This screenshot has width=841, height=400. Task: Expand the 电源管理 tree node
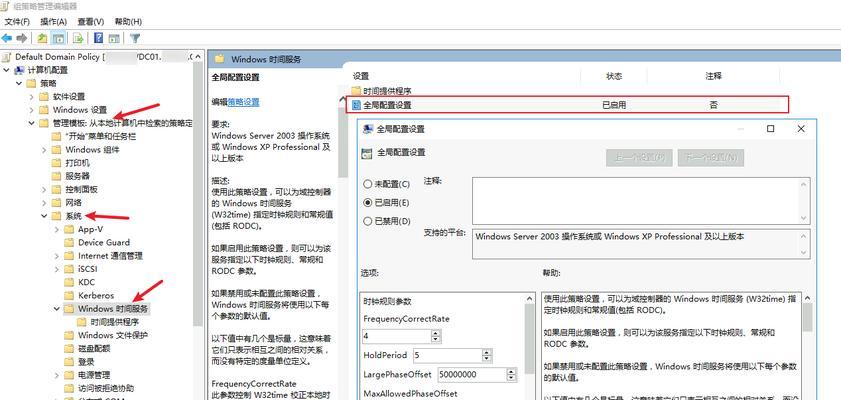57,375
